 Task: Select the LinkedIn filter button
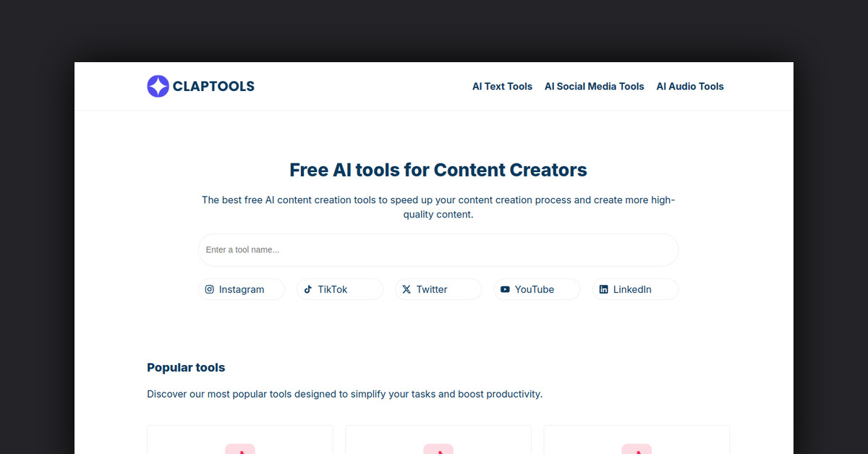click(x=634, y=289)
